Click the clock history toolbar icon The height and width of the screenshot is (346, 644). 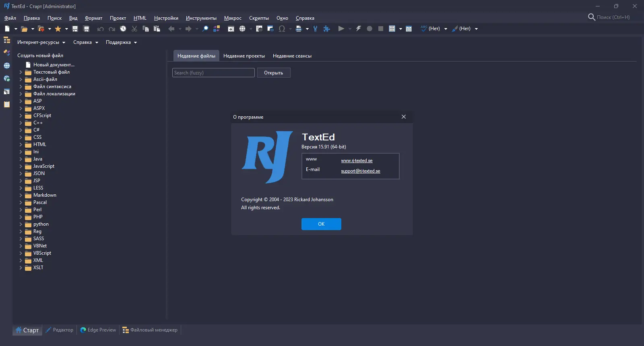[123, 29]
